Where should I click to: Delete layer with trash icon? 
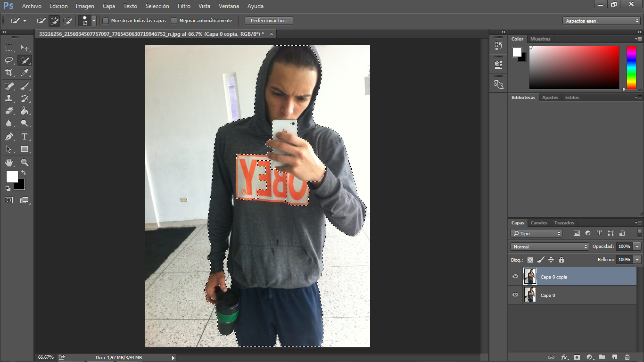click(627, 357)
